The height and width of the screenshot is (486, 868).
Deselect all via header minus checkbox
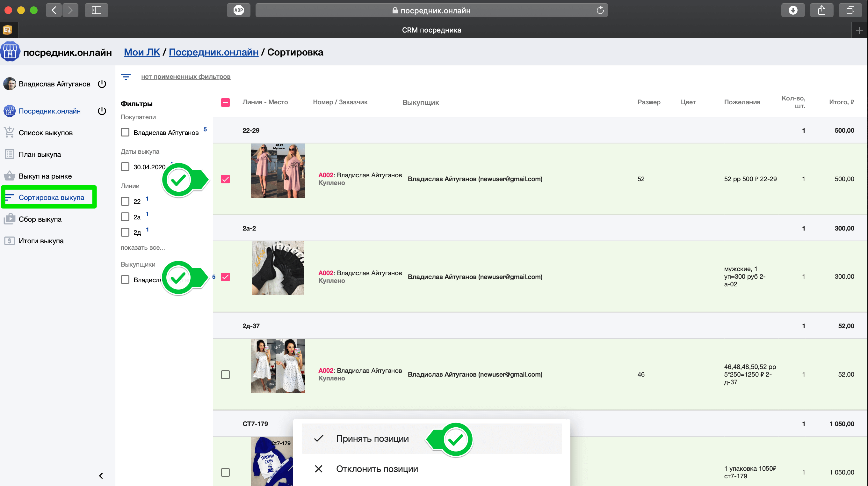click(225, 102)
